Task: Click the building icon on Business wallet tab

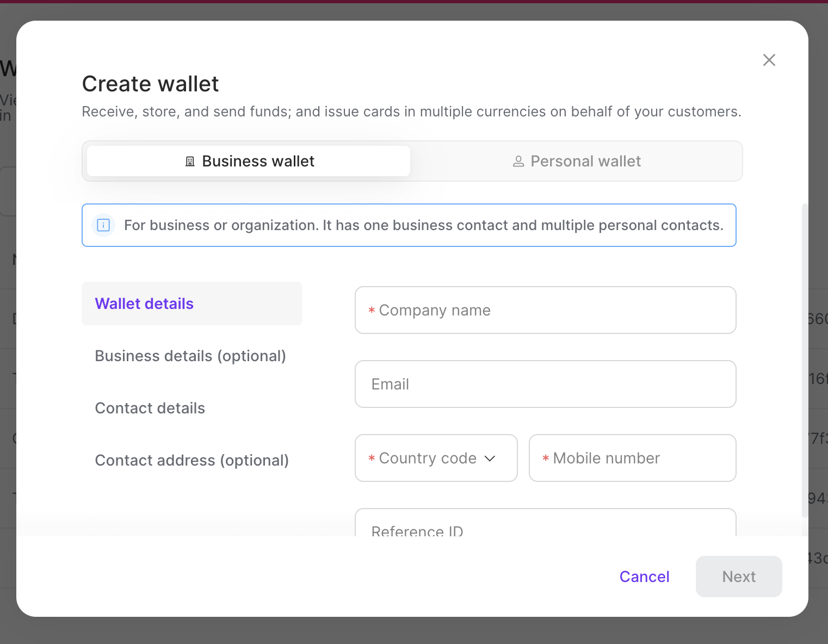Action: (x=189, y=161)
